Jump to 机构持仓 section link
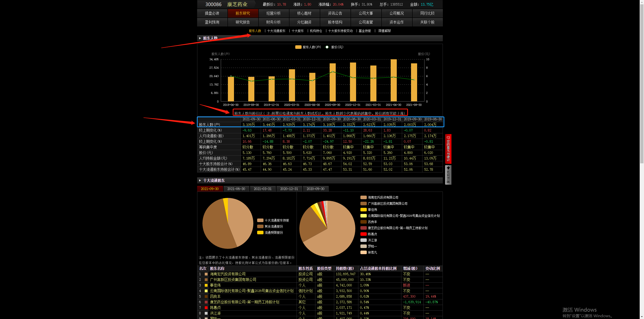The image size is (644, 319). pyautogui.click(x=316, y=31)
